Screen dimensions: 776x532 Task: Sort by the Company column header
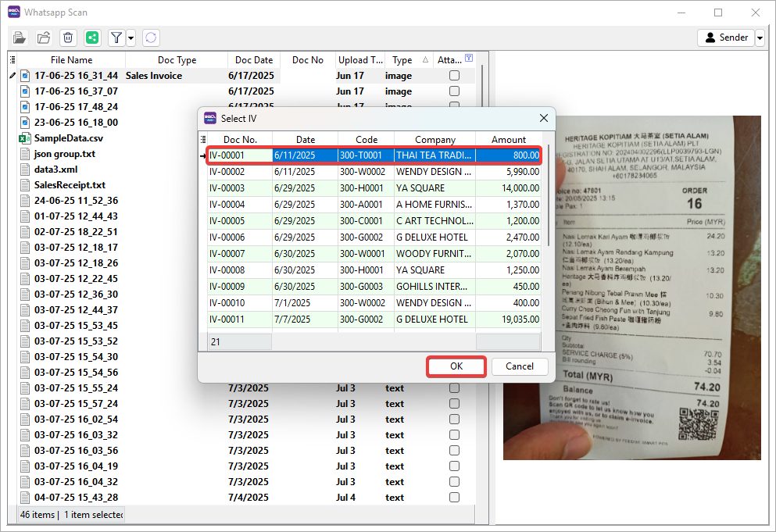[434, 140]
